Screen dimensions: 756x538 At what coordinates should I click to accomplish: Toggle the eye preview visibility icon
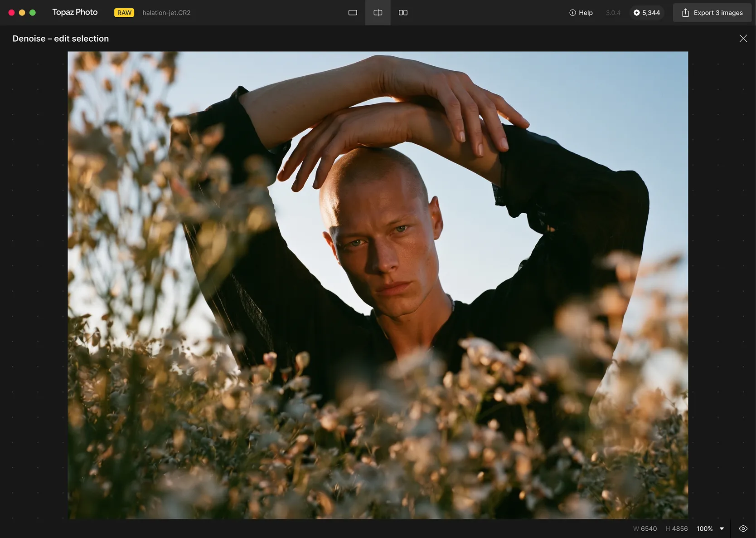743,528
